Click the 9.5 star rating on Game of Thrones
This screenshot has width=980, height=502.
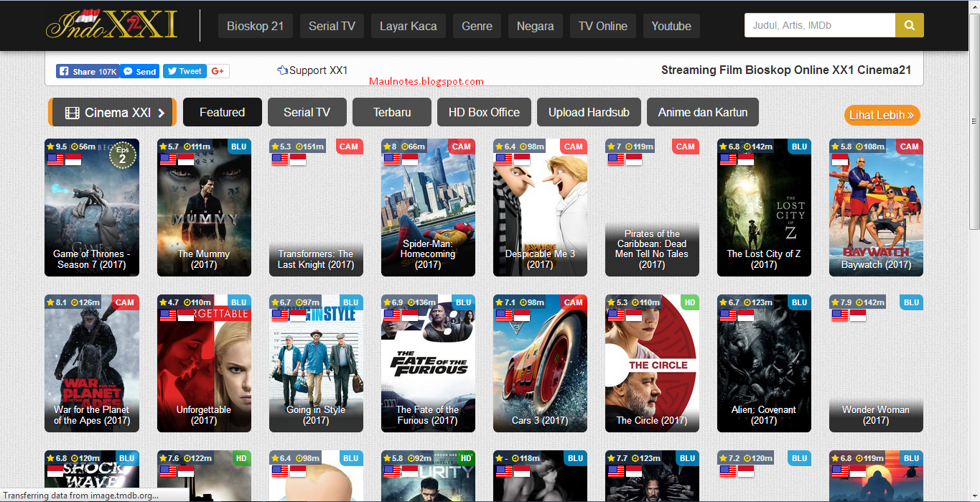(x=57, y=147)
